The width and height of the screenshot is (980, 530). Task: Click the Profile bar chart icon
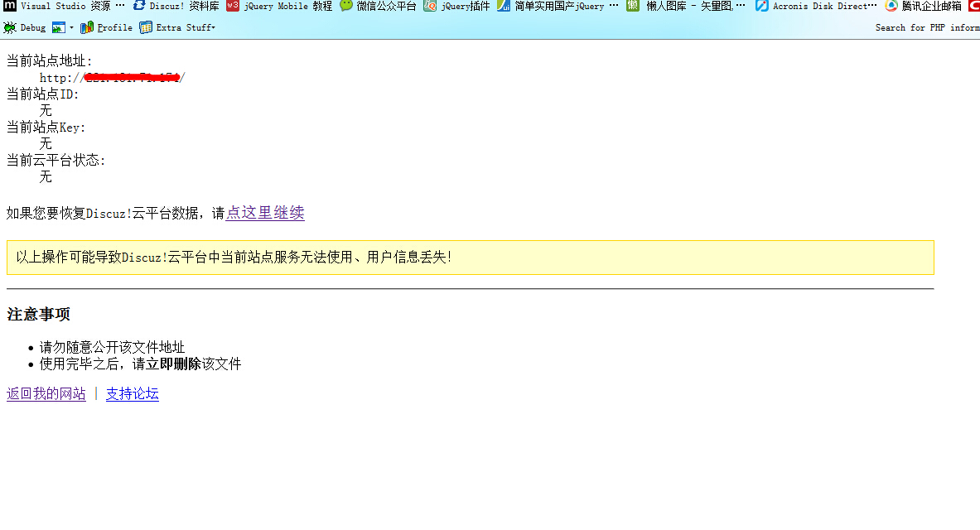[87, 27]
